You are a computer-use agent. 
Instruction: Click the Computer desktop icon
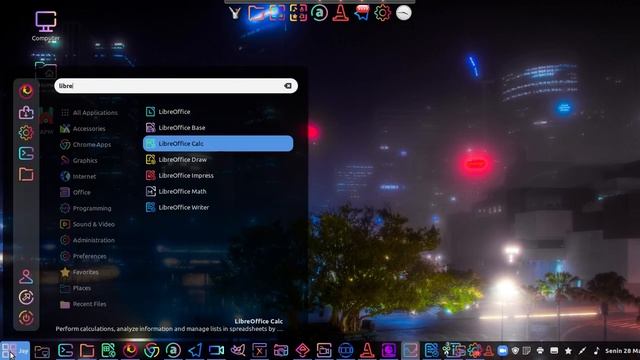tap(45, 26)
